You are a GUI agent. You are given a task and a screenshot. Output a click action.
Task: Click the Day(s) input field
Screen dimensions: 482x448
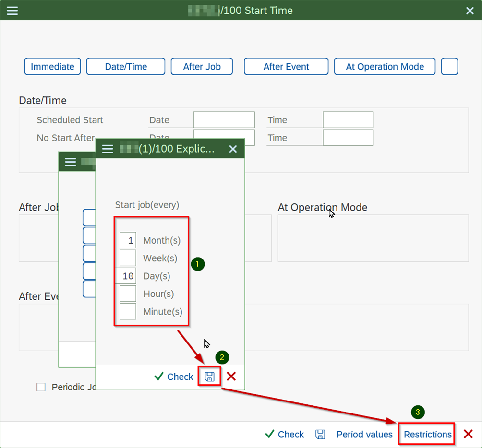pyautogui.click(x=128, y=276)
